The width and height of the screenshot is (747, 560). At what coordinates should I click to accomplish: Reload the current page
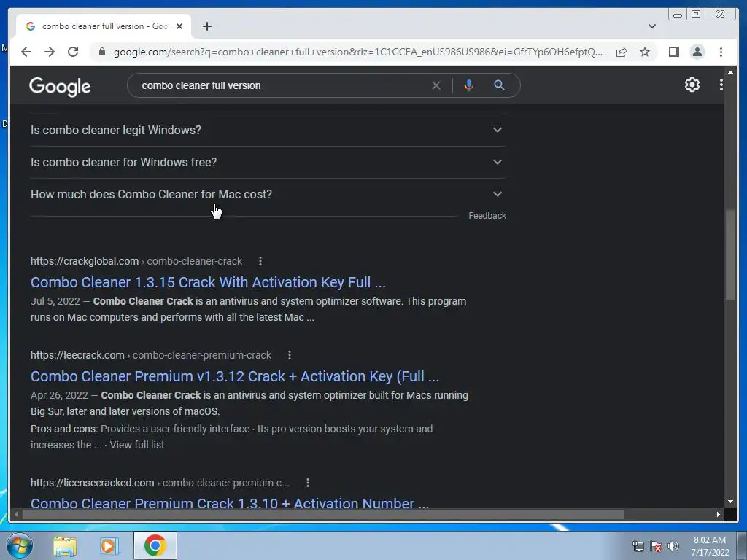(x=73, y=52)
